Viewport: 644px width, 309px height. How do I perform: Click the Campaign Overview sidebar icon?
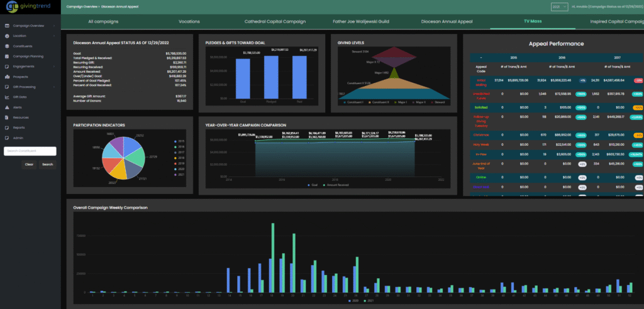6,26
